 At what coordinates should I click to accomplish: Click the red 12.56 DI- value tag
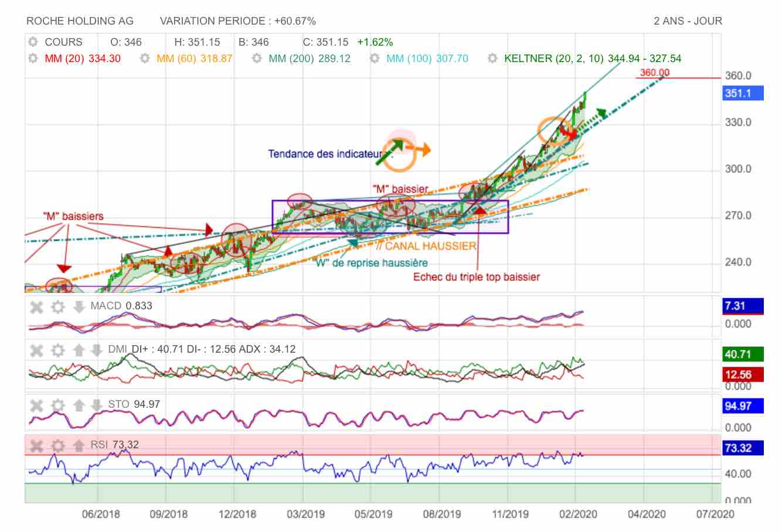coord(743,374)
